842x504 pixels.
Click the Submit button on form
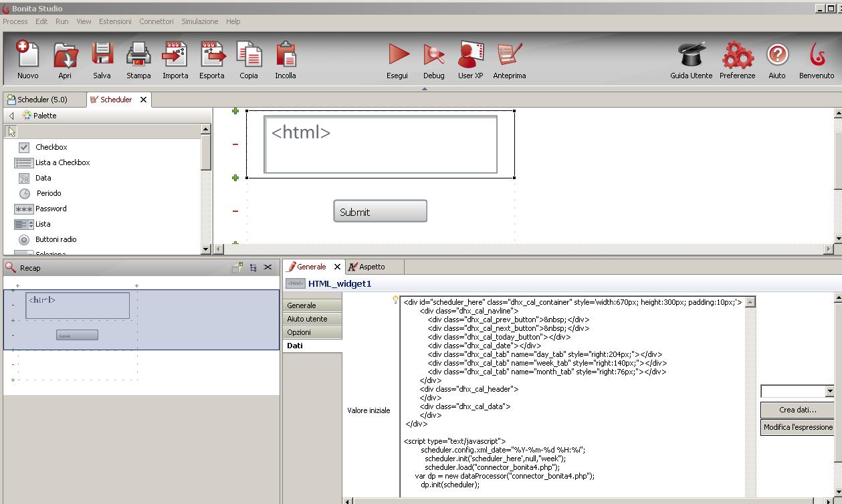click(x=380, y=211)
